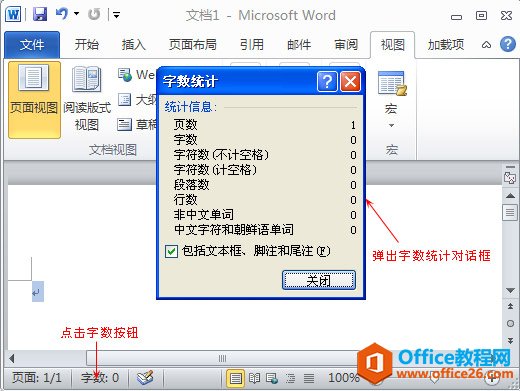Go to previous page with double-up arrow
Viewport: 520px width, 391px height.
[510, 306]
